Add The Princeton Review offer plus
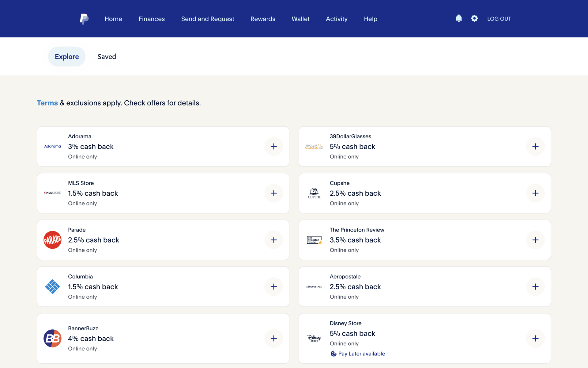 point(535,240)
